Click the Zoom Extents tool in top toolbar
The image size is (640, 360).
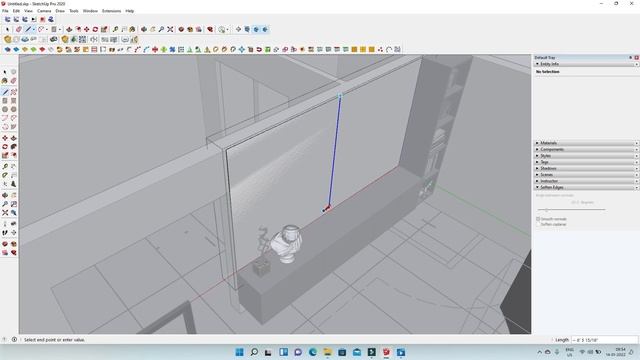(x=170, y=29)
